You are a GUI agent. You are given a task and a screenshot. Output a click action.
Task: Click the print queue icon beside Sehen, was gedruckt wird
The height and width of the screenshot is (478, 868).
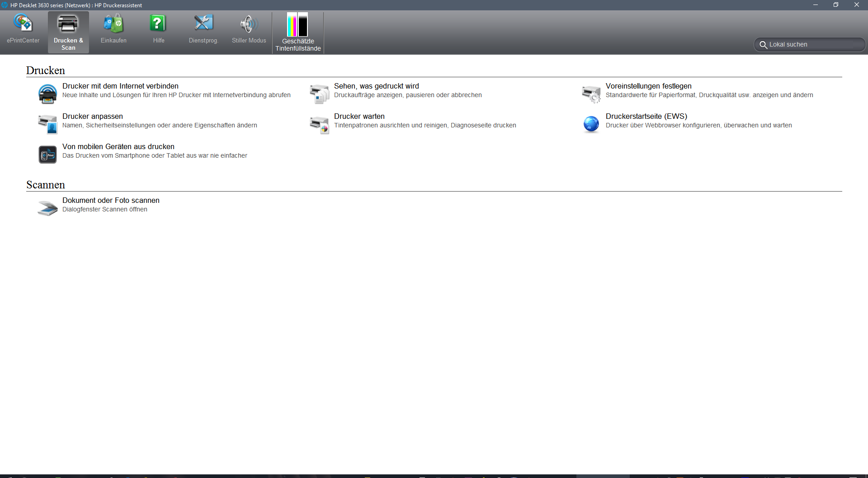pos(319,94)
